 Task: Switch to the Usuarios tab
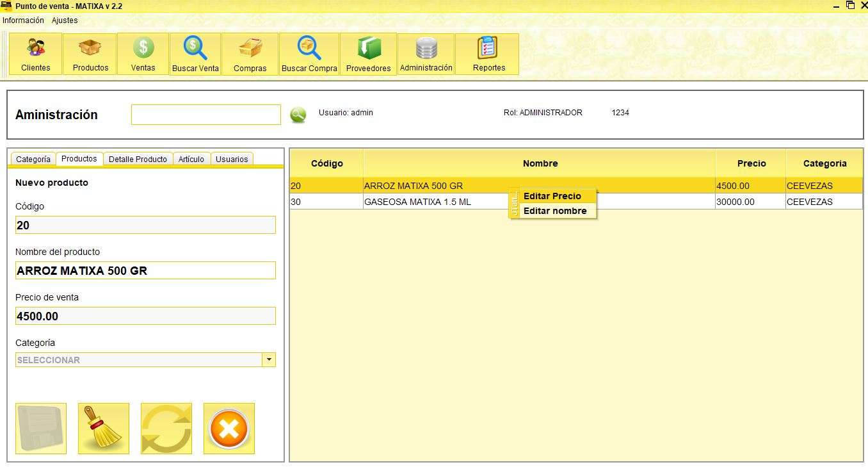tap(232, 160)
